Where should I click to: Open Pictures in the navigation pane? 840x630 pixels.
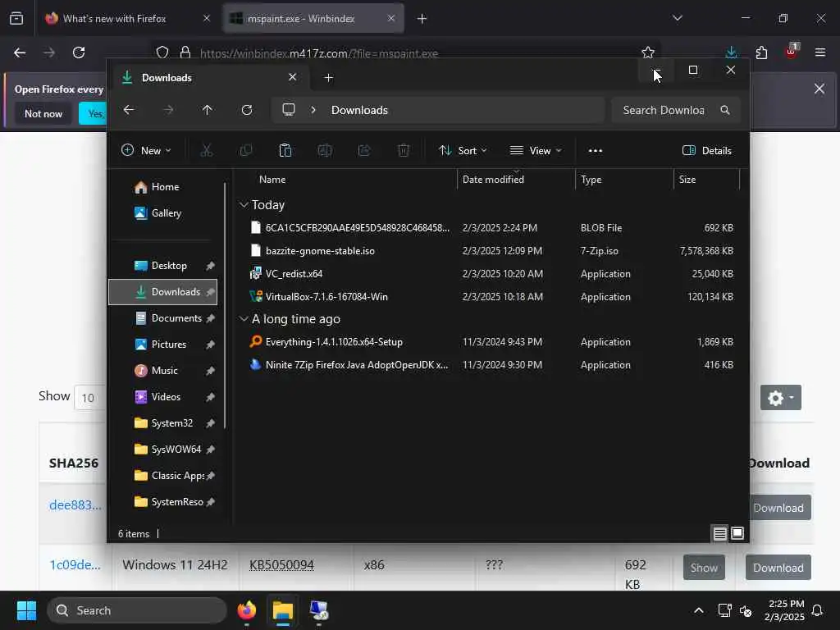163,345
